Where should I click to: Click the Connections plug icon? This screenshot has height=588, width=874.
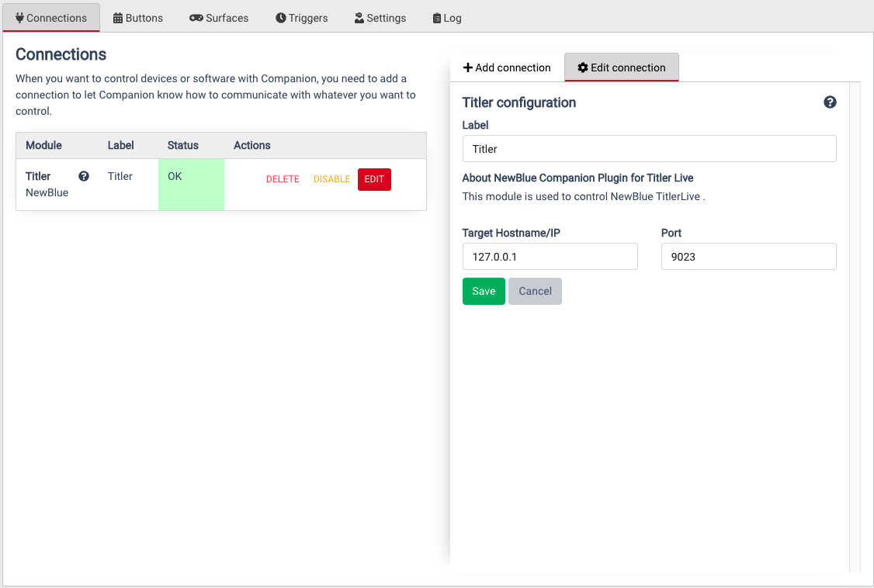[19, 17]
